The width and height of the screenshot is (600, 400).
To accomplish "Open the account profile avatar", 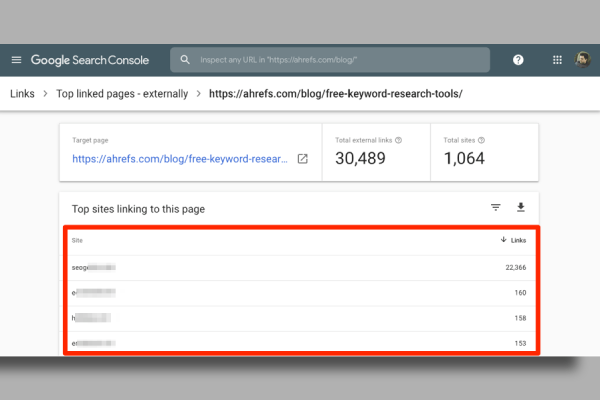I will coord(582,60).
